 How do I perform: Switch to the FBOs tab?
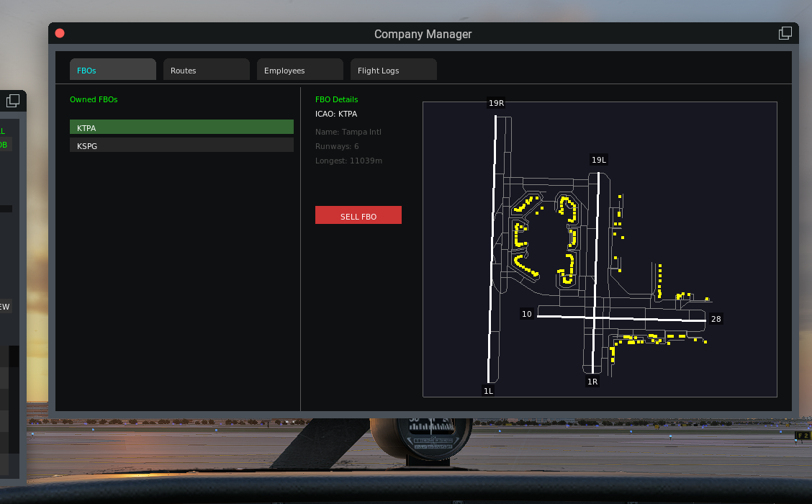click(112, 70)
